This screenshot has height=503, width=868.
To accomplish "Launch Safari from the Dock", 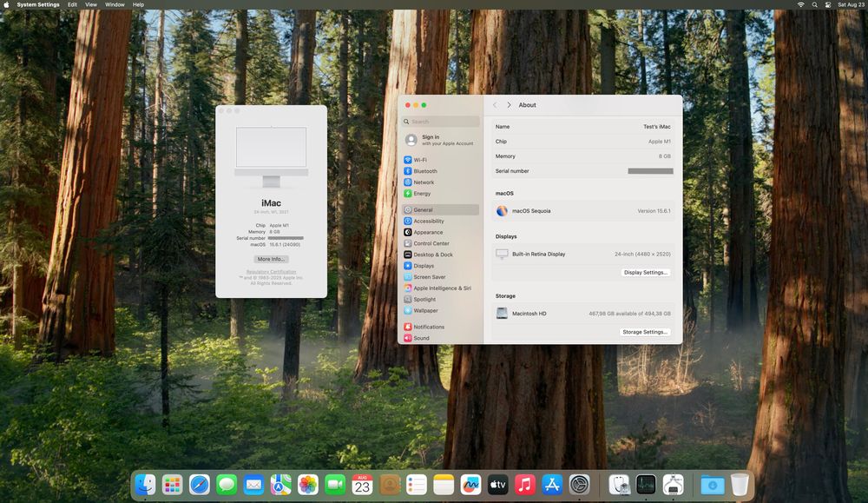I will pos(200,485).
